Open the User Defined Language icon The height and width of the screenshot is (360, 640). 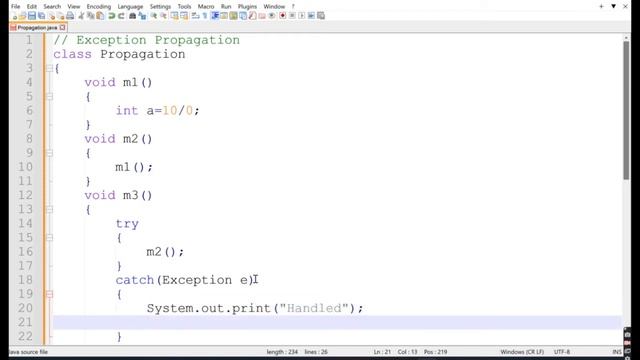pyautogui.click(x=224, y=16)
